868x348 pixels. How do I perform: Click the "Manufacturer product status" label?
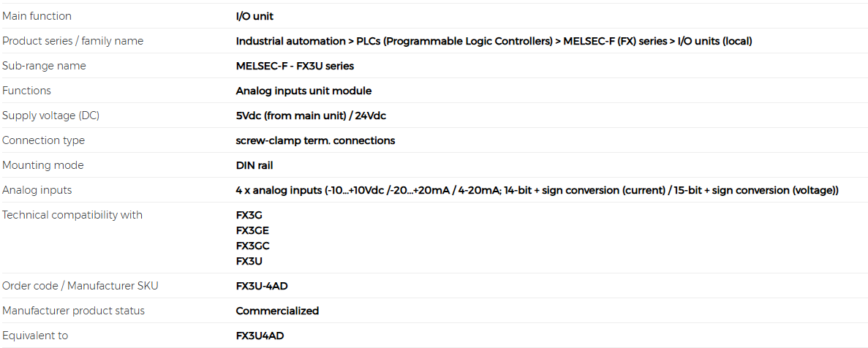point(74,311)
